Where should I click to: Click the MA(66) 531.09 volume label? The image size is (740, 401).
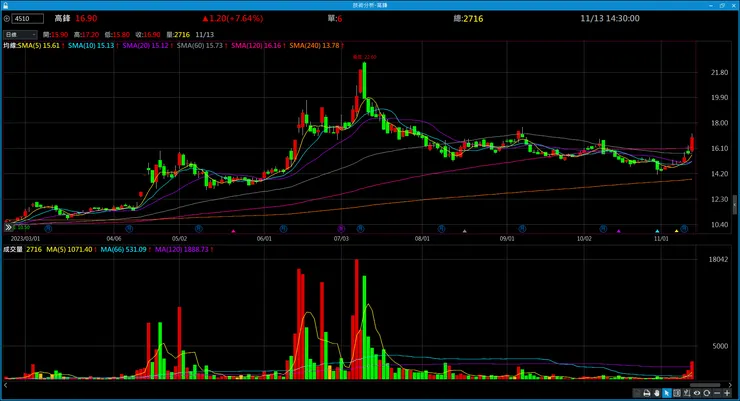[125, 249]
